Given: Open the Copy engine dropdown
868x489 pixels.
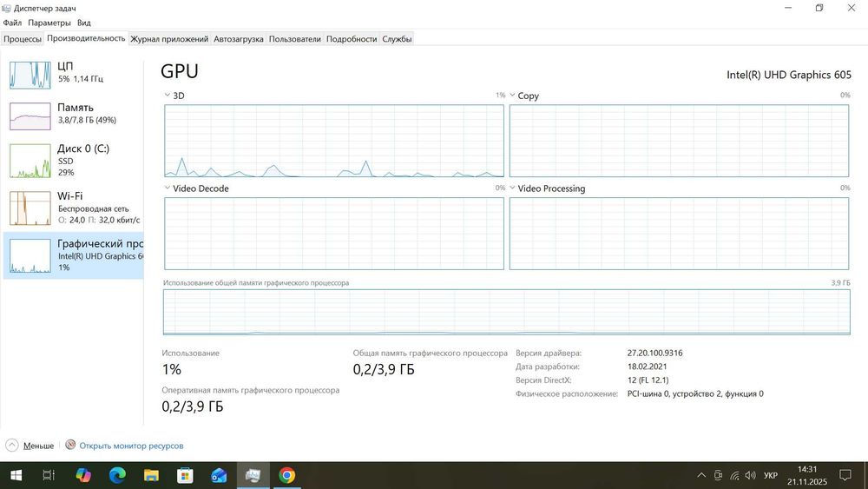Looking at the screenshot, I should point(512,96).
